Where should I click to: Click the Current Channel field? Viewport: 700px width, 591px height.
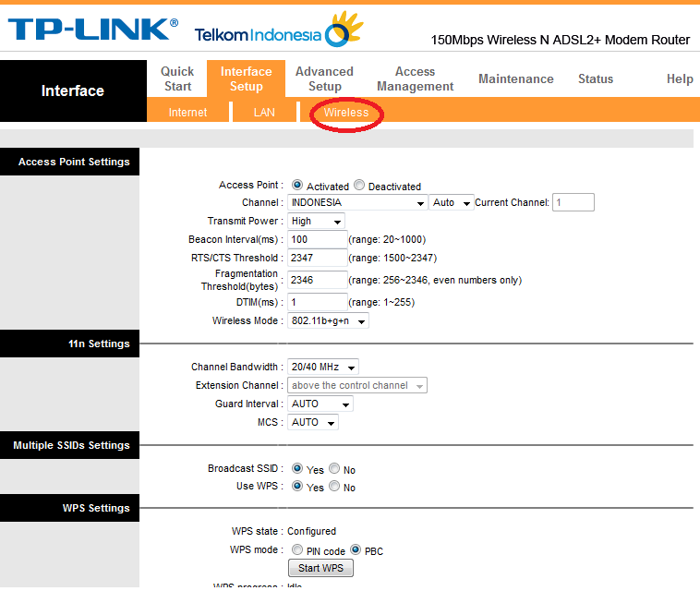573,202
